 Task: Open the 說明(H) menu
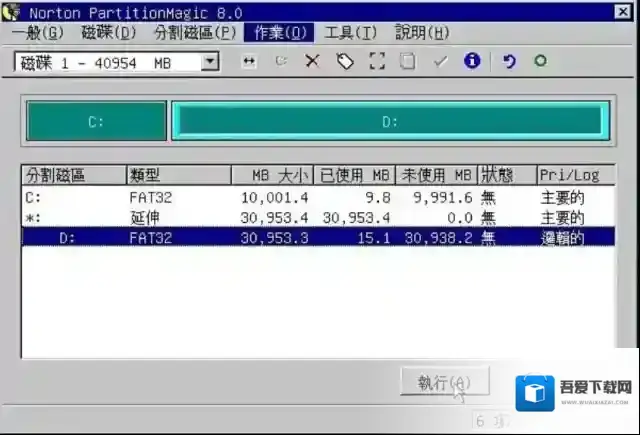[x=422, y=33]
